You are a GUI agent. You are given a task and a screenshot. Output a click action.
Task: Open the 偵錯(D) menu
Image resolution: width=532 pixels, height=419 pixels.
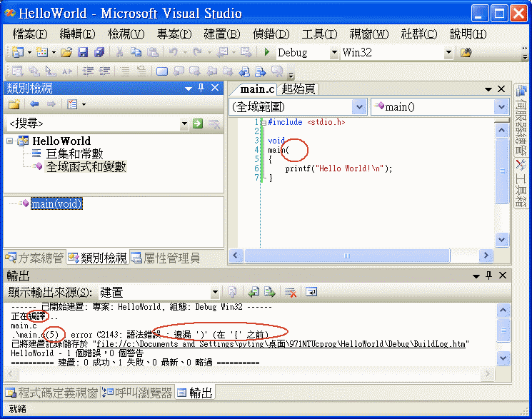pyautogui.click(x=271, y=34)
